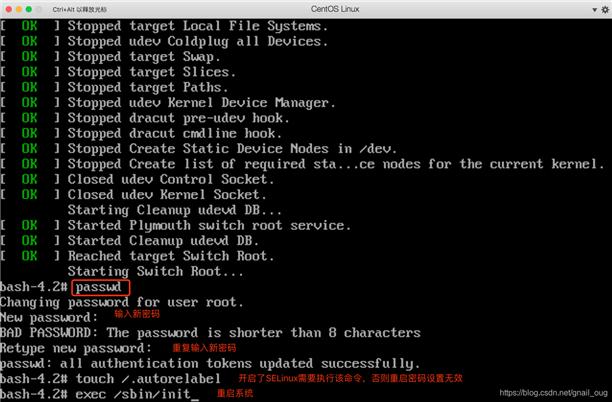612x402 pixels.
Task: Click the New password prompt line
Action: (x=48, y=317)
